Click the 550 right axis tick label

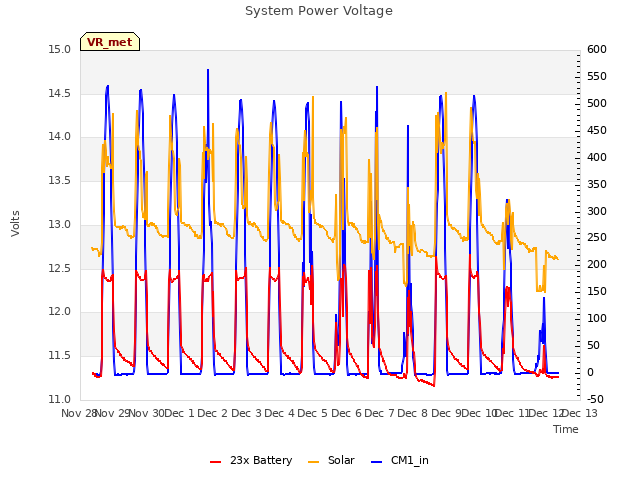(597, 77)
